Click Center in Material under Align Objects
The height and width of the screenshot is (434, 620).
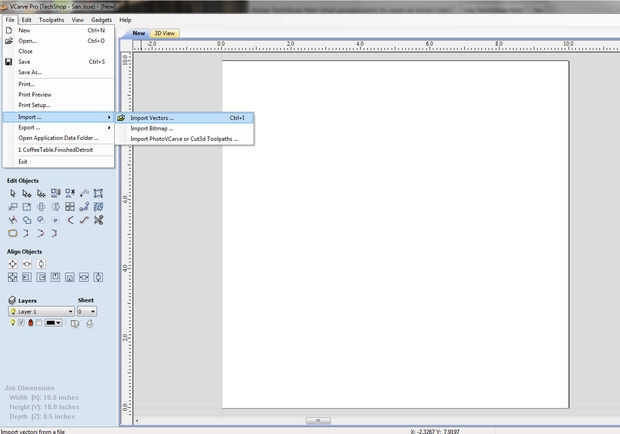click(13, 264)
